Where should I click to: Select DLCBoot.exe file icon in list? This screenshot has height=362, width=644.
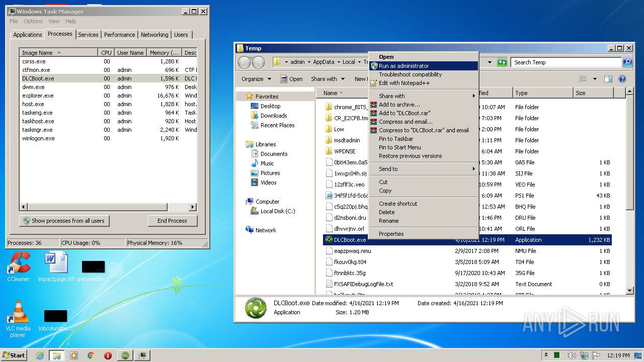tap(329, 240)
